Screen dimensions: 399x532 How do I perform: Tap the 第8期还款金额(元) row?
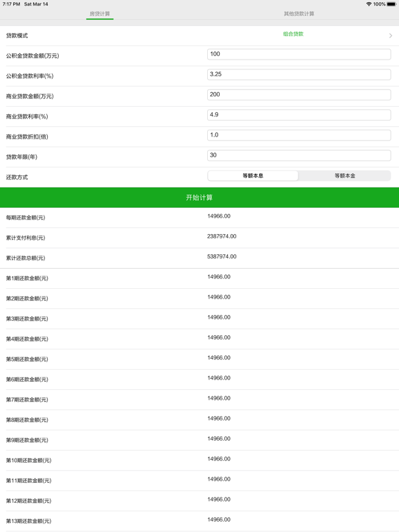199,420
